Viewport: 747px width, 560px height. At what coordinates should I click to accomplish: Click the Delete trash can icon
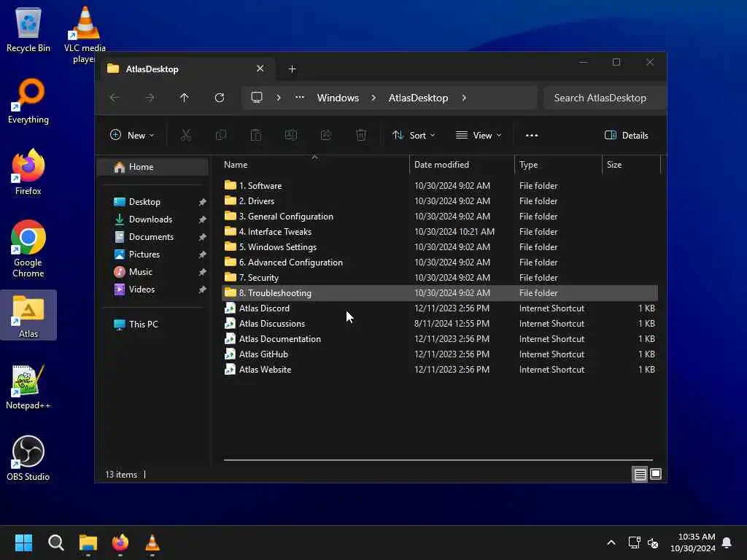click(361, 135)
